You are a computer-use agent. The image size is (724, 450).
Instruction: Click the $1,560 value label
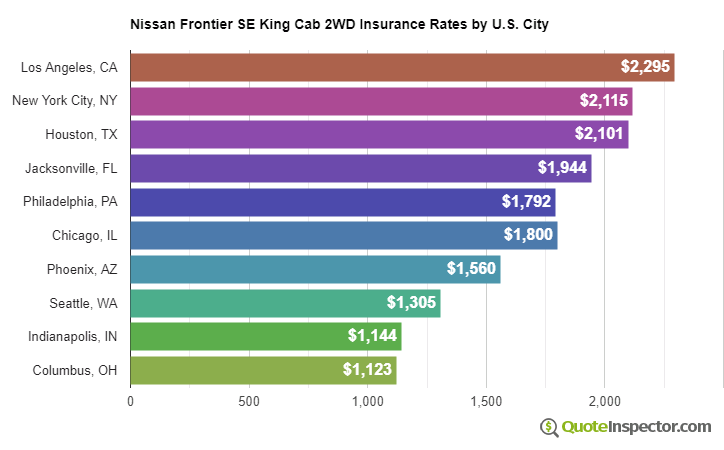[x=470, y=269]
